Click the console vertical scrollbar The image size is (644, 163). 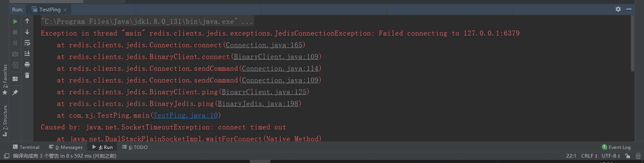click(x=633, y=44)
